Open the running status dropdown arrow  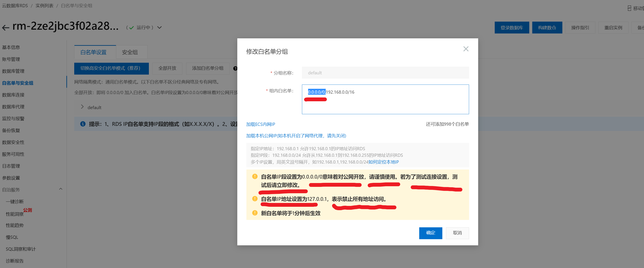(159, 28)
